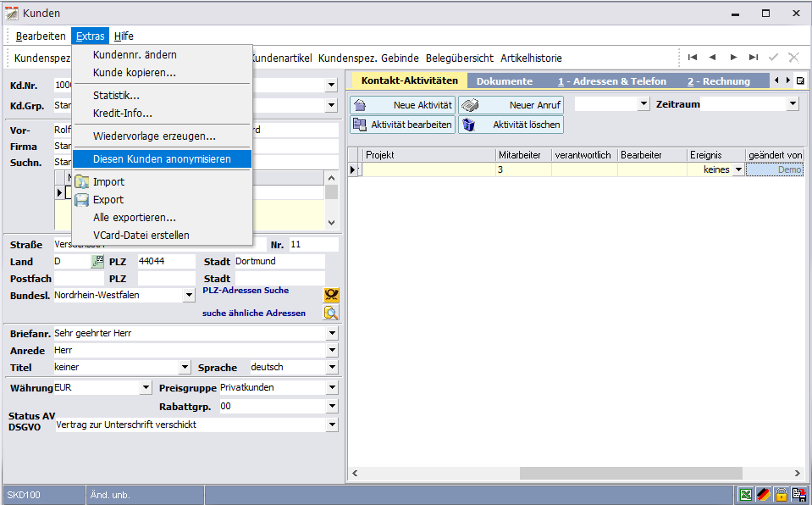The image size is (812, 505).
Task: Click the grayed X cancel-edit icon
Action: (793, 58)
